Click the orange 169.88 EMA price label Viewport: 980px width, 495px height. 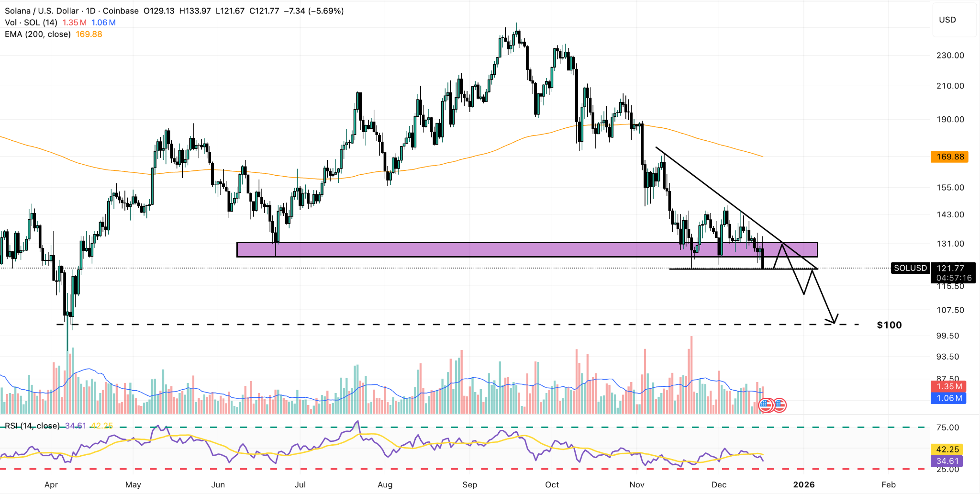tap(950, 157)
